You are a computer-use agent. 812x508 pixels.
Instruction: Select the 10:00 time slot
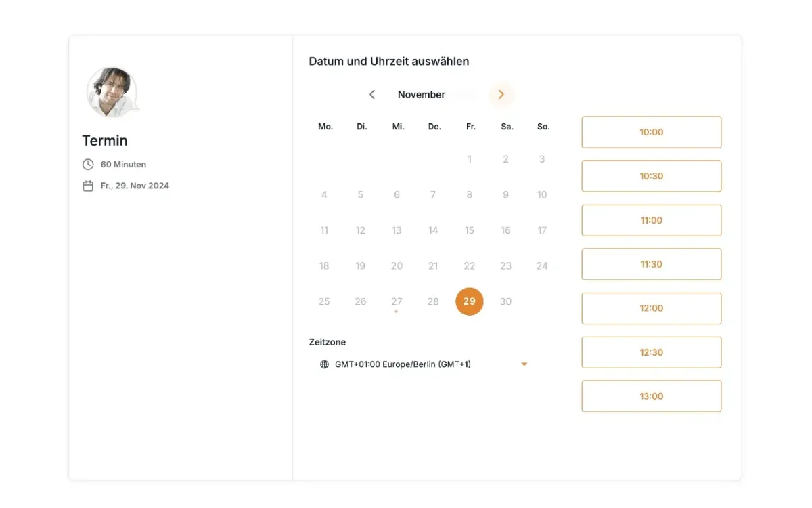651,132
